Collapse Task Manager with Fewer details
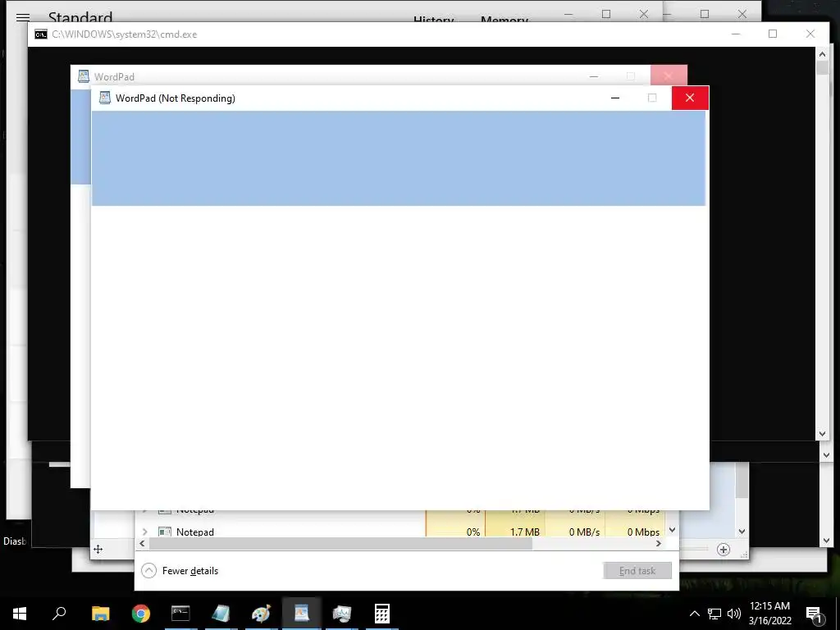The height and width of the screenshot is (630, 840). tap(180, 571)
